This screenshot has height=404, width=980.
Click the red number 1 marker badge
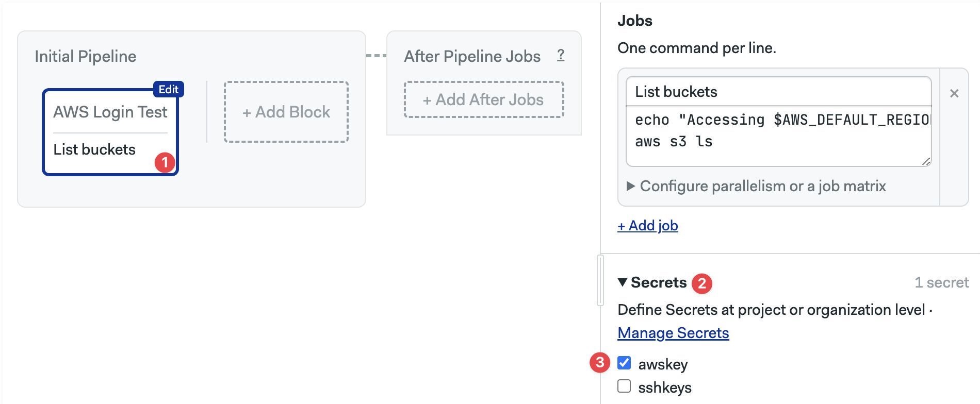[165, 162]
